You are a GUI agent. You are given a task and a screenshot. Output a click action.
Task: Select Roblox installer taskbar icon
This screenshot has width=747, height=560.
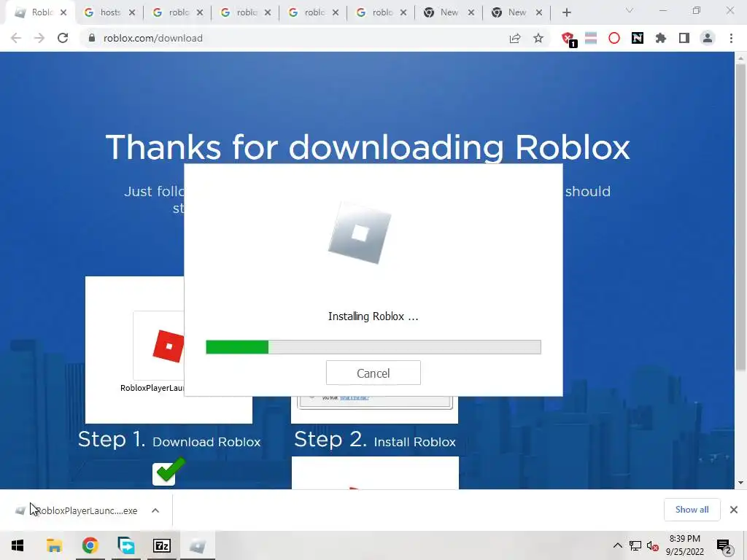point(197,545)
